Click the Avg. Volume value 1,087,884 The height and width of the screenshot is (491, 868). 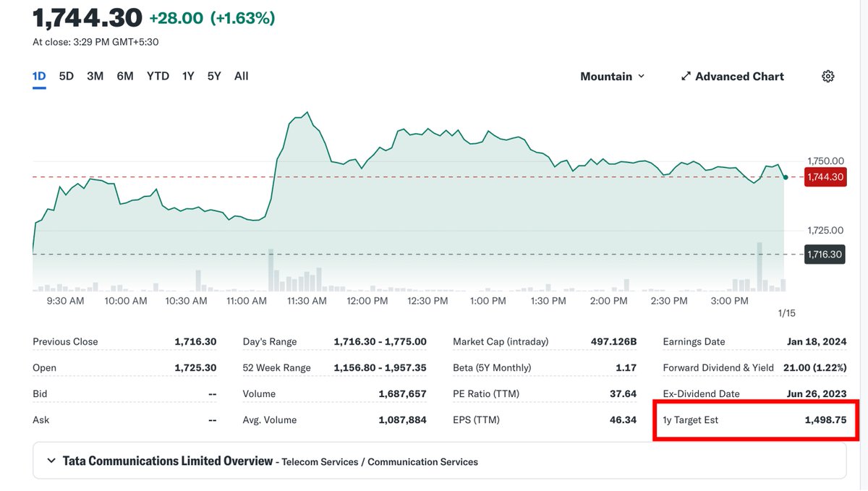click(x=402, y=419)
